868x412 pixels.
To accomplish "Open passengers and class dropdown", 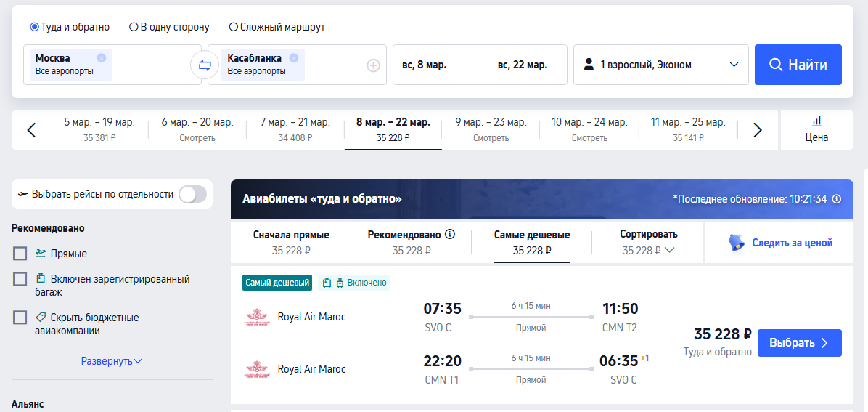I will pos(661,65).
